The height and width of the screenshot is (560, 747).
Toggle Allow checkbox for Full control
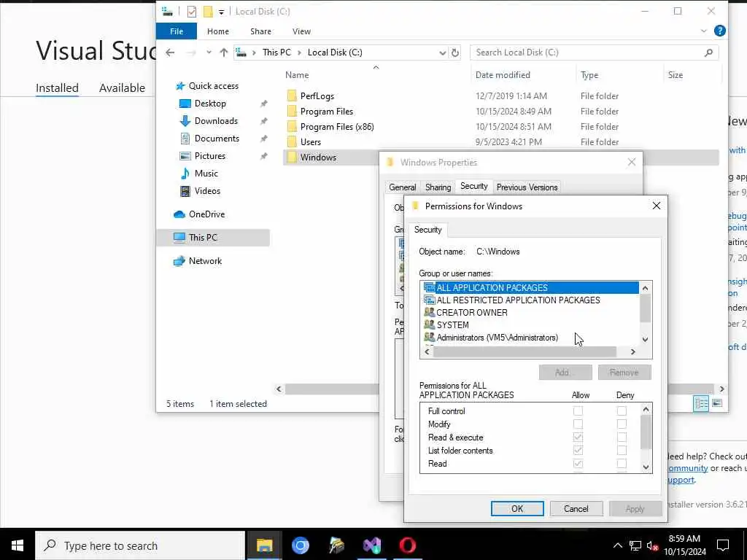pyautogui.click(x=578, y=411)
